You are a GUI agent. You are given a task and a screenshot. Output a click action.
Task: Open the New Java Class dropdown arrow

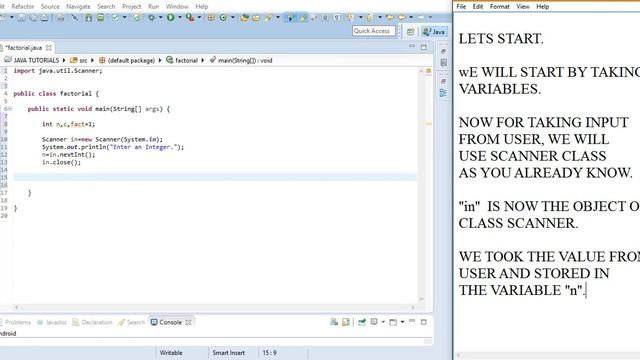233,18
